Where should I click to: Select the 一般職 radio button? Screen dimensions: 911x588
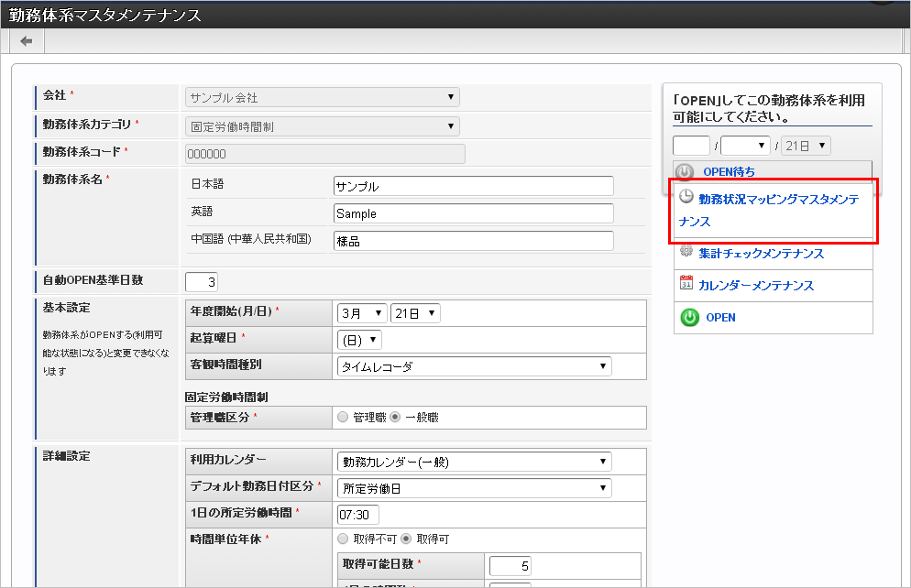coord(395,418)
